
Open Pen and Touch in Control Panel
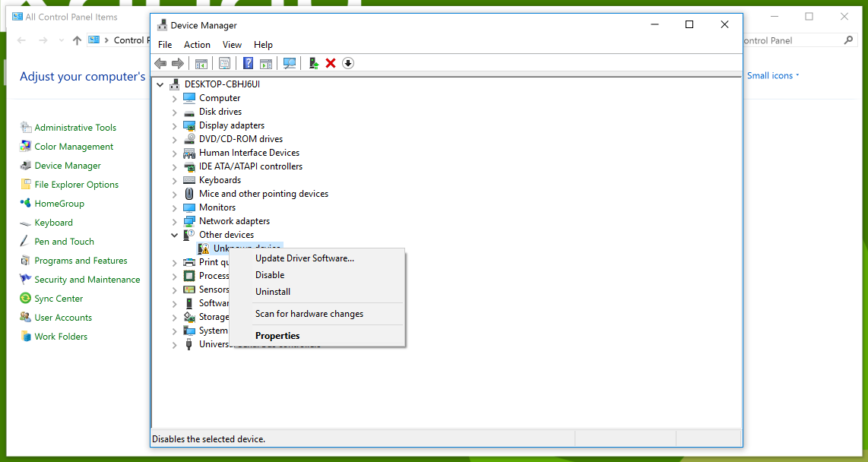(x=64, y=242)
